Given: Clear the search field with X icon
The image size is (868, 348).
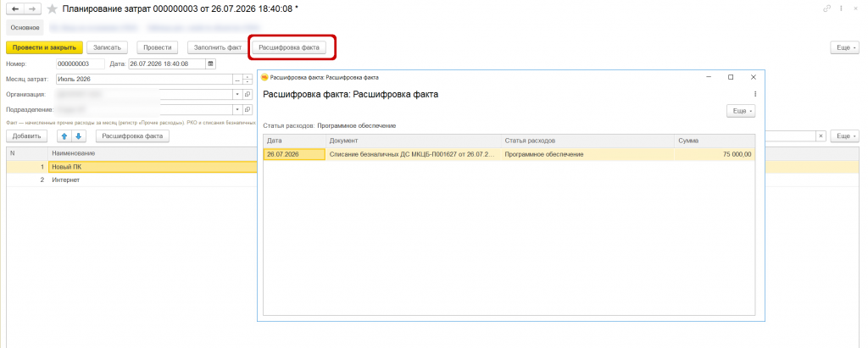Looking at the screenshot, I should [821, 136].
